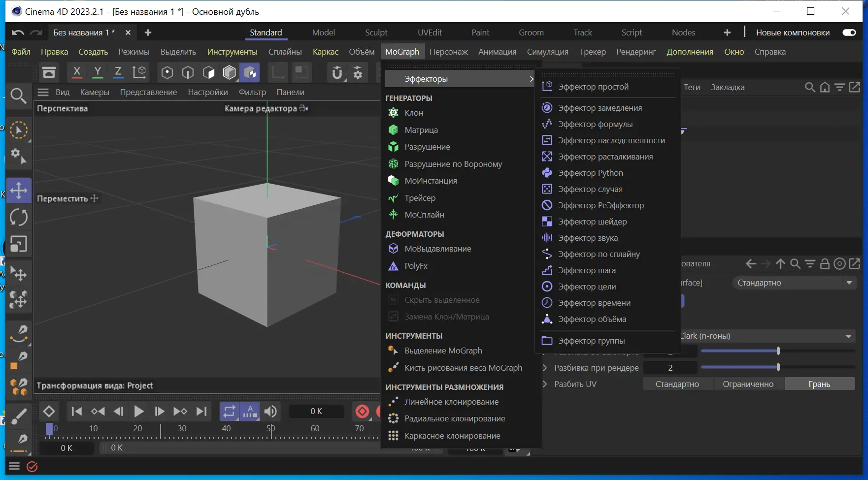
Task: Select the Scale tool
Action: [19, 244]
